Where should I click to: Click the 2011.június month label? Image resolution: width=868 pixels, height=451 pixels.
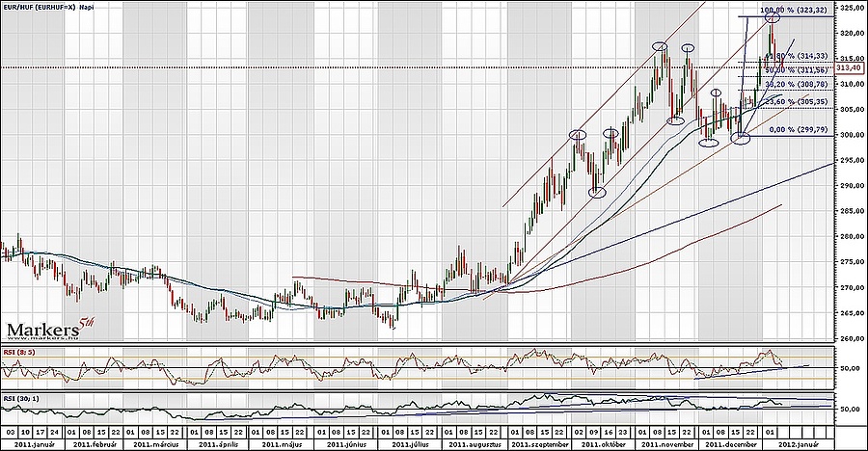pos(345,444)
